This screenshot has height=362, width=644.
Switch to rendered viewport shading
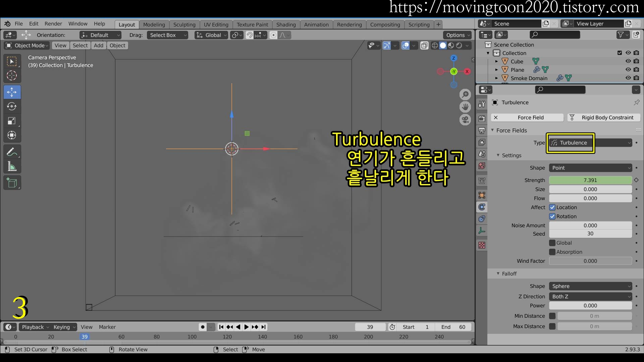coord(459,46)
